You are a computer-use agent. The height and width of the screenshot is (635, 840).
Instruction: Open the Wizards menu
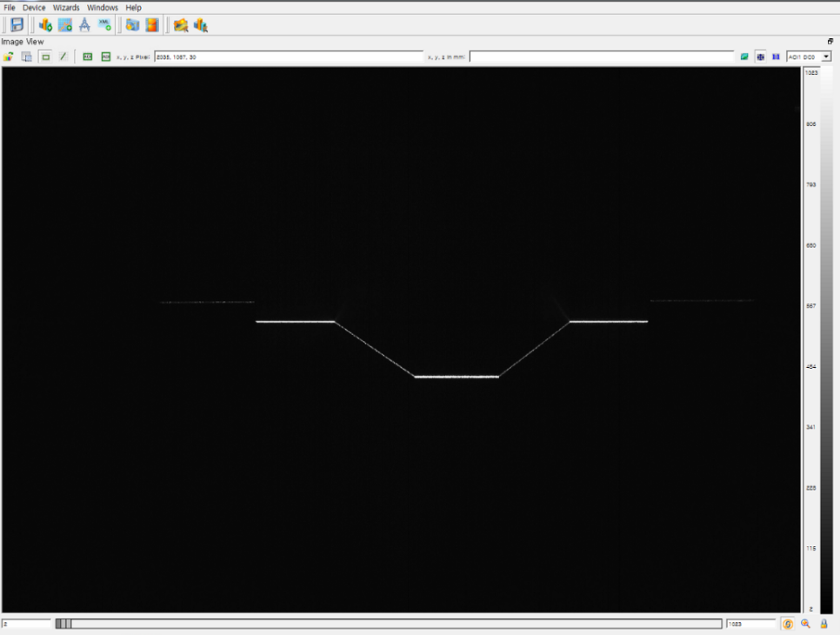click(x=66, y=8)
